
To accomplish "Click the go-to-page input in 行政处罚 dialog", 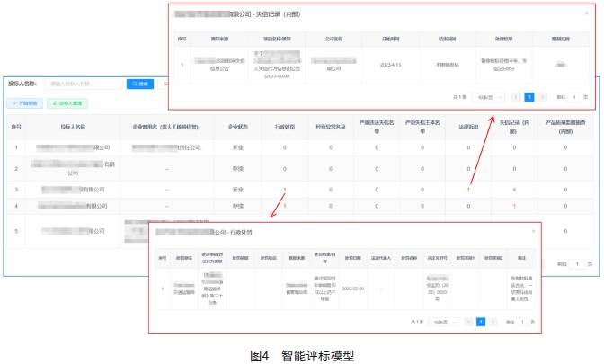I will coord(523,322).
